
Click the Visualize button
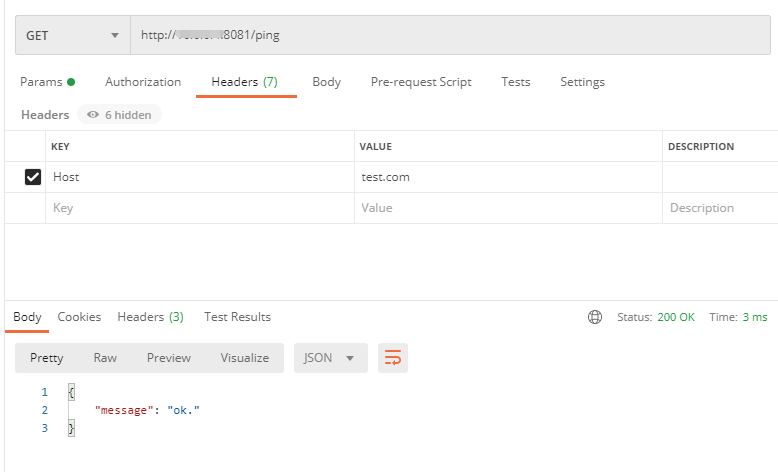[245, 358]
